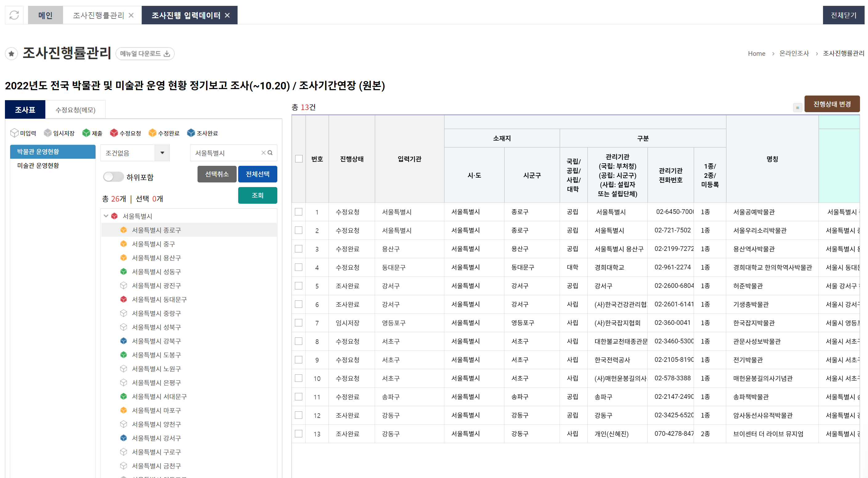
Task: Open the 조사표 tab
Action: point(25,109)
